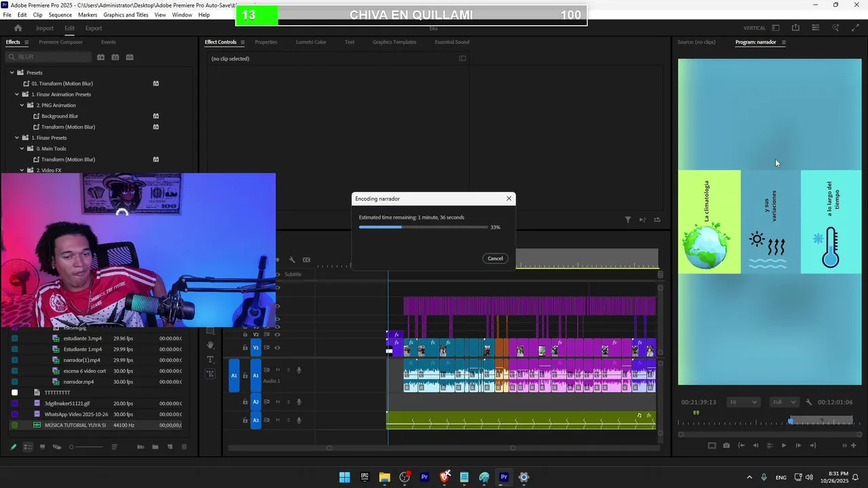This screenshot has height=488, width=868.
Task: Switch to the Essential Sound tab
Action: tap(452, 42)
